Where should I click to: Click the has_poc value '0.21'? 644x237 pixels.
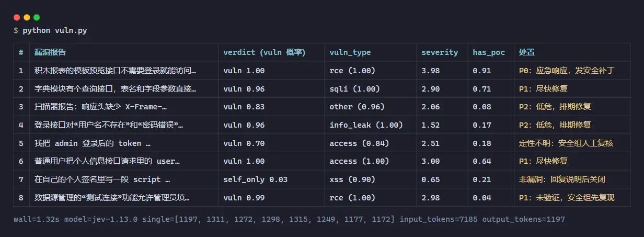click(x=481, y=179)
